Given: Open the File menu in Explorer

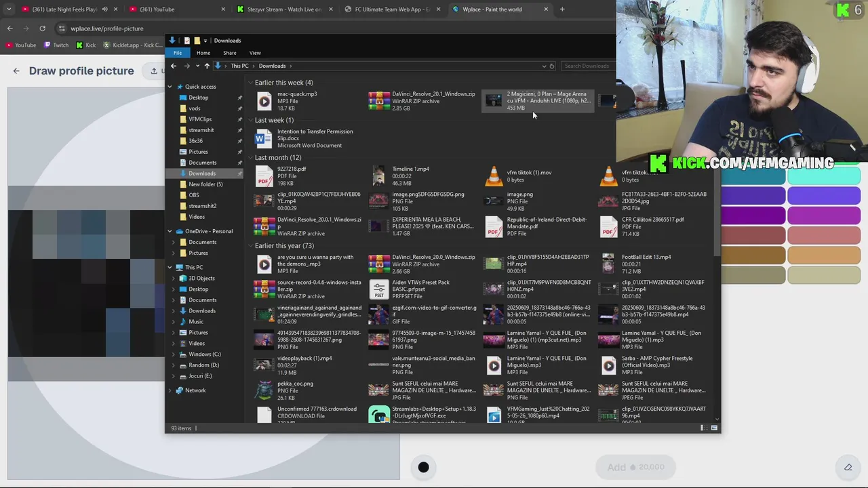Looking at the screenshot, I should point(178,53).
